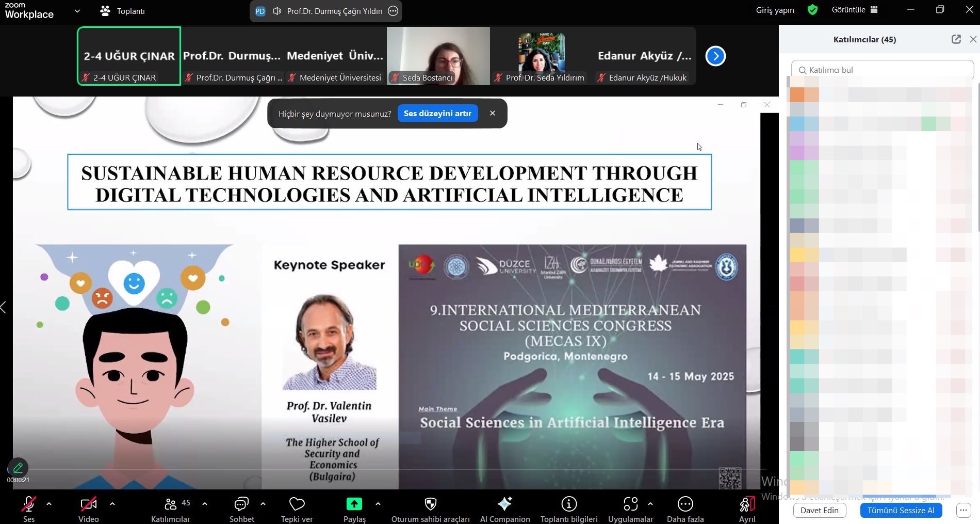Click the Katılımcı bul search field
Viewport: 980px width, 524px height.
point(883,70)
